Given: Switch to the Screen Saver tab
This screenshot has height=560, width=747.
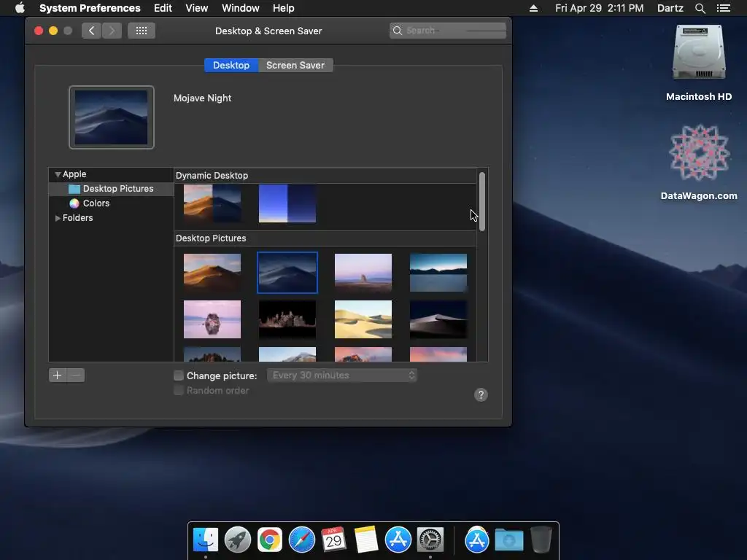Looking at the screenshot, I should coord(295,65).
